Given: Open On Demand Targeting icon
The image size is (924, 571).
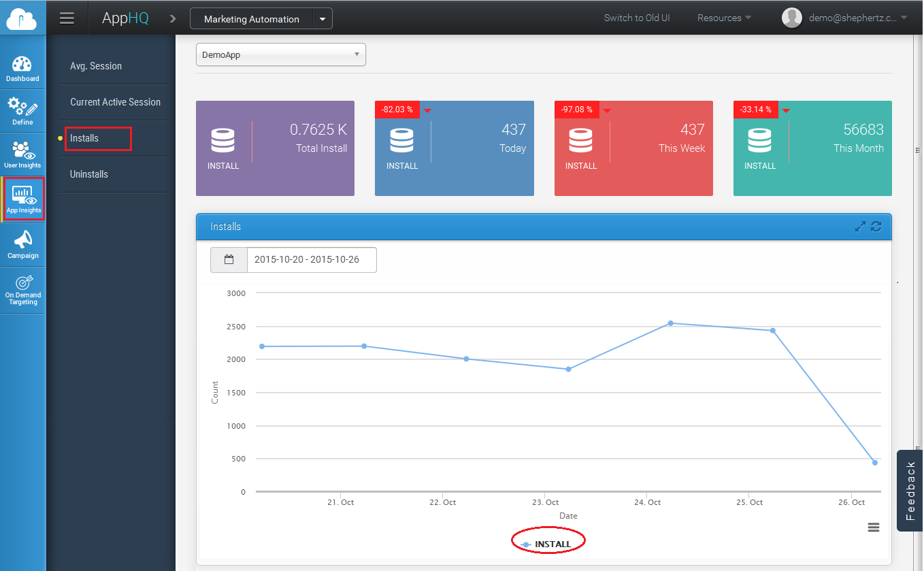Looking at the screenshot, I should click(x=22, y=290).
